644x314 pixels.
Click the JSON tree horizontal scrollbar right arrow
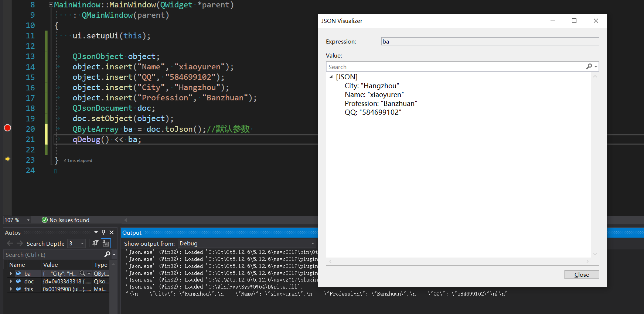[587, 261]
